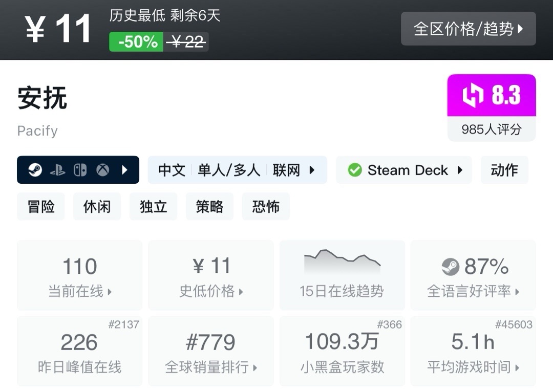The image size is (553, 392).
Task: Click the Nintendo Switch platform icon
Action: coord(80,170)
